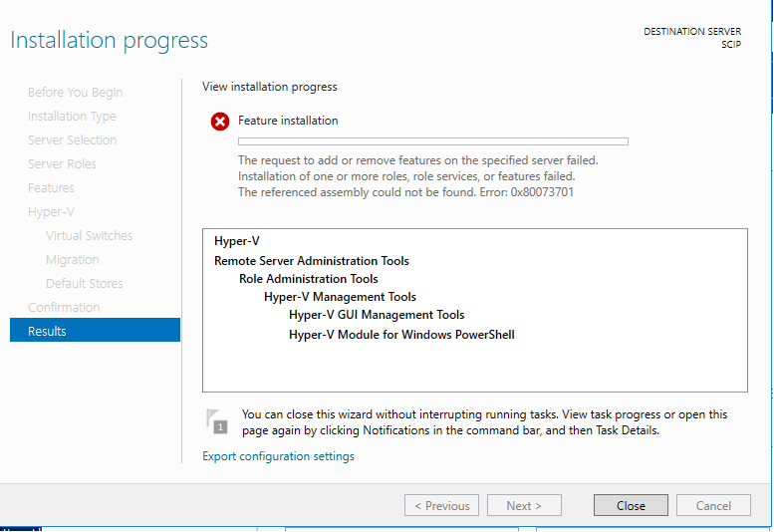The height and width of the screenshot is (532, 774).
Task: Go to Installation Type step
Action: click(x=72, y=116)
